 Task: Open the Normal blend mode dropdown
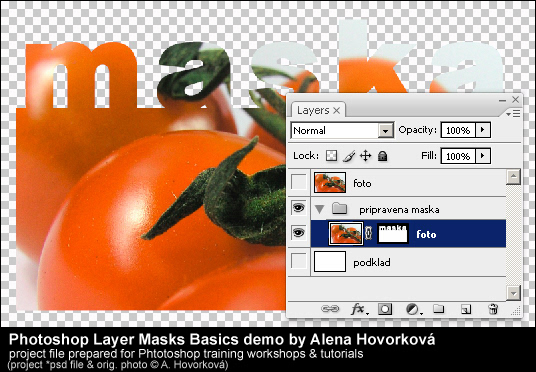pos(386,131)
